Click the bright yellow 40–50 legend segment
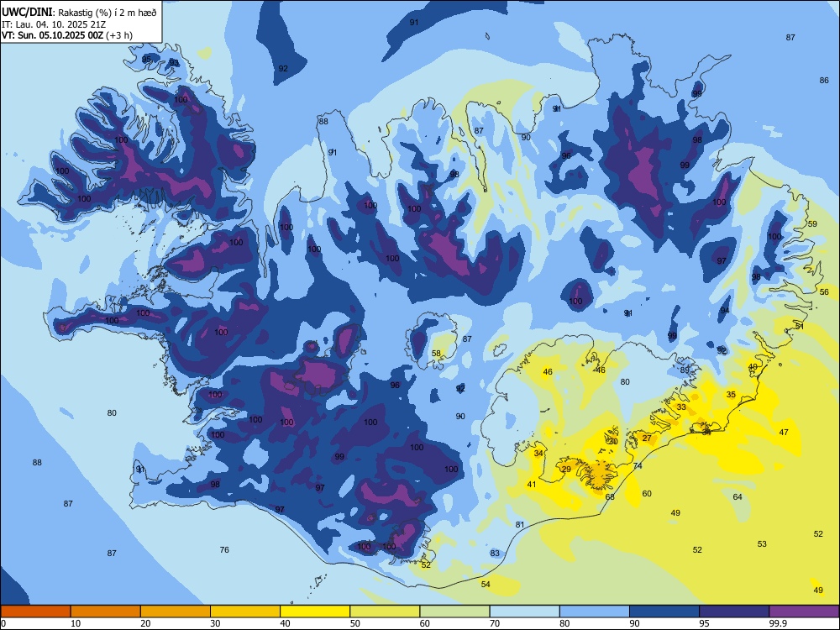This screenshot has width=840, height=630. (x=315, y=612)
